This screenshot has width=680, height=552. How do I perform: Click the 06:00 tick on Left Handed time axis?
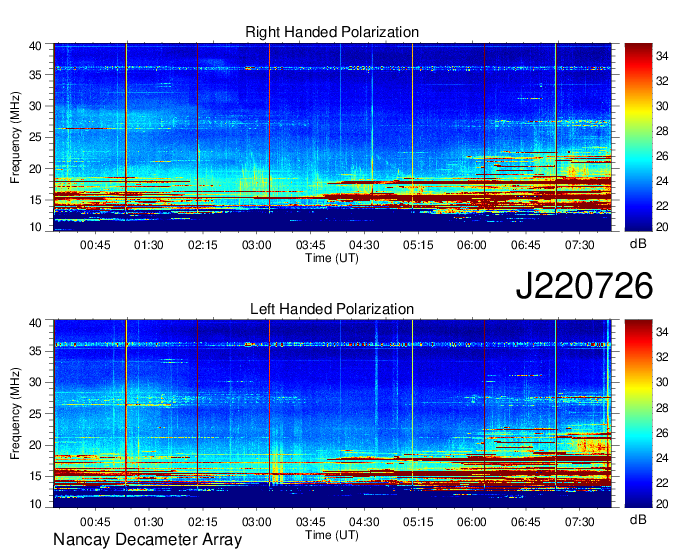(472, 522)
